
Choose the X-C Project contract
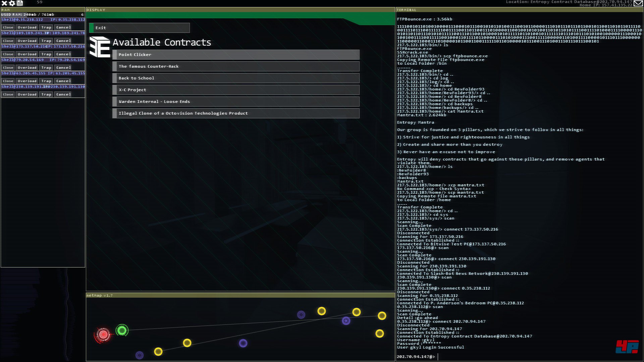coord(236,90)
